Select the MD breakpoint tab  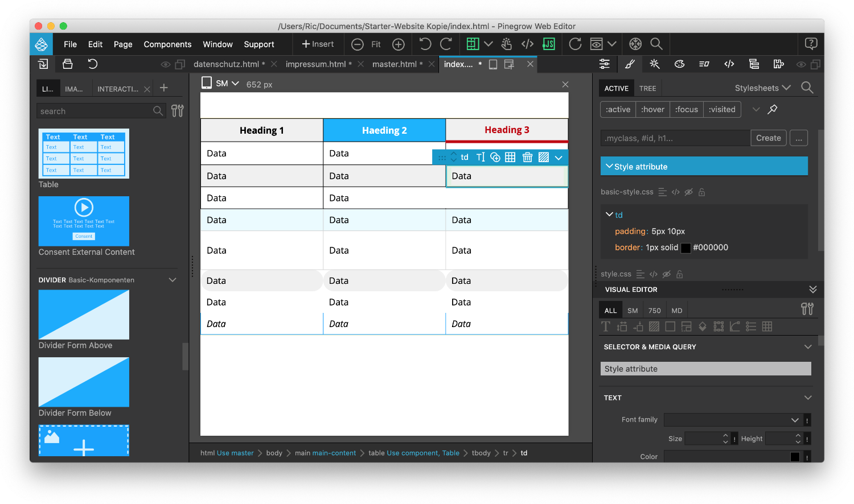pos(676,311)
